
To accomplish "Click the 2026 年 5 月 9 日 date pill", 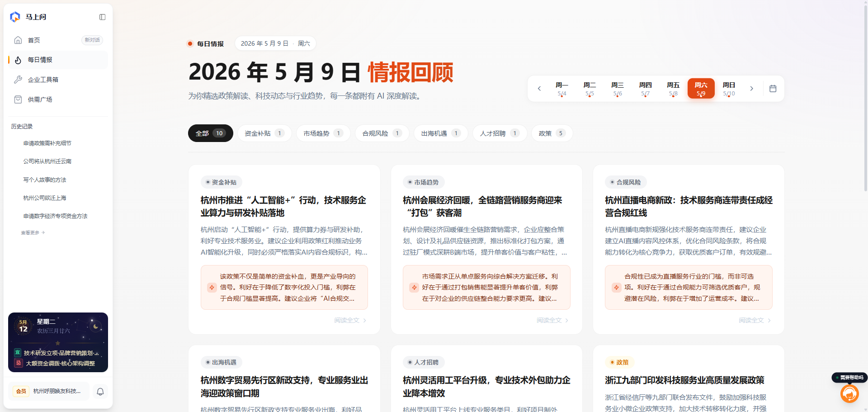I will tap(275, 43).
